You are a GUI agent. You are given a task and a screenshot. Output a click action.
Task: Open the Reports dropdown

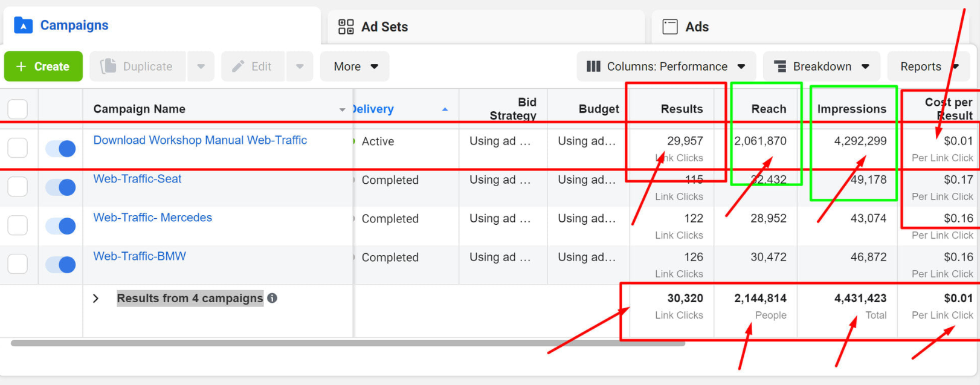click(928, 66)
